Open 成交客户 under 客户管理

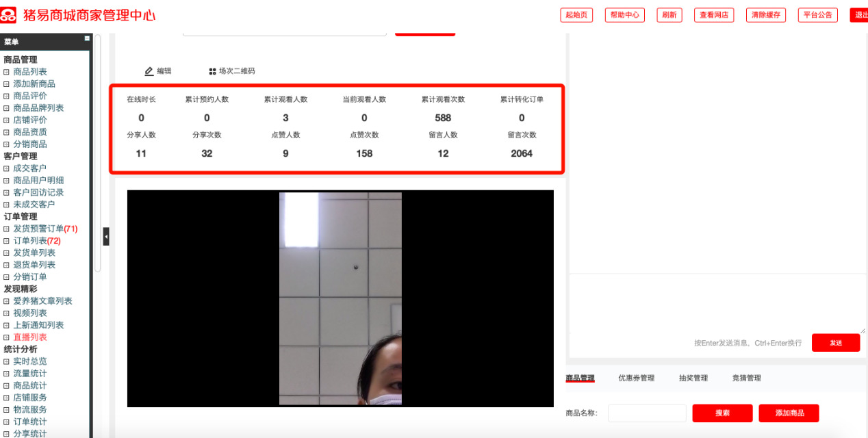click(30, 168)
